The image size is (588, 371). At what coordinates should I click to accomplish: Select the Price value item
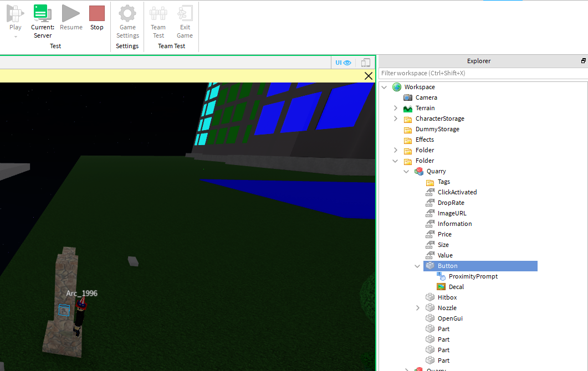click(444, 234)
